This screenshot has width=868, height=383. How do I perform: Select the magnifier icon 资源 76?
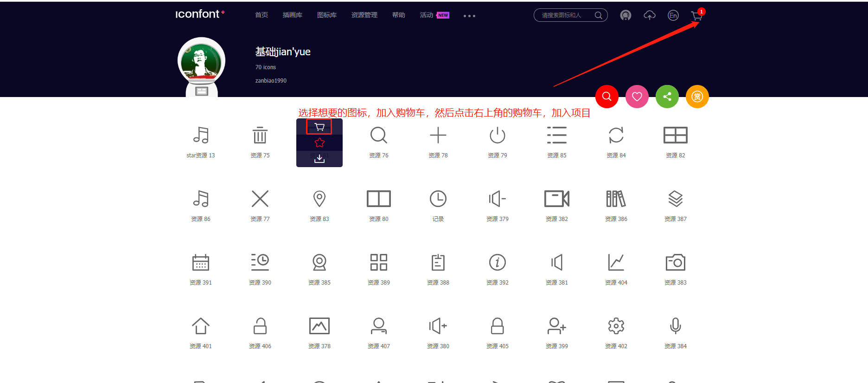coord(379,135)
